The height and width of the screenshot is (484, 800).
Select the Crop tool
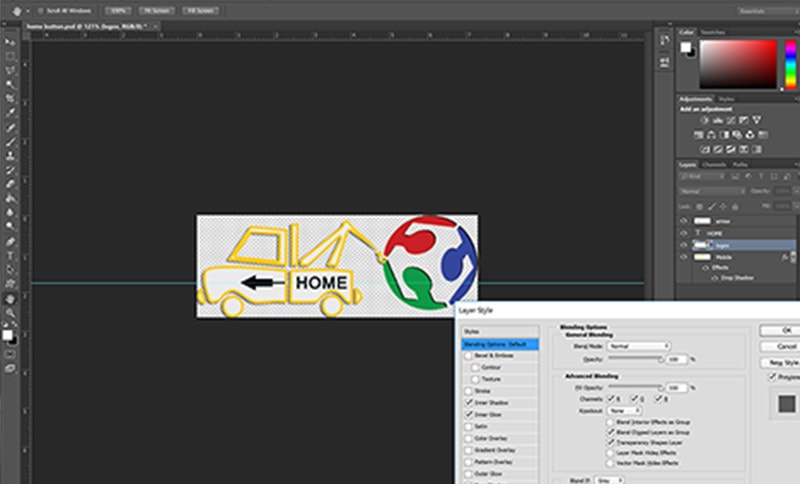[10, 98]
